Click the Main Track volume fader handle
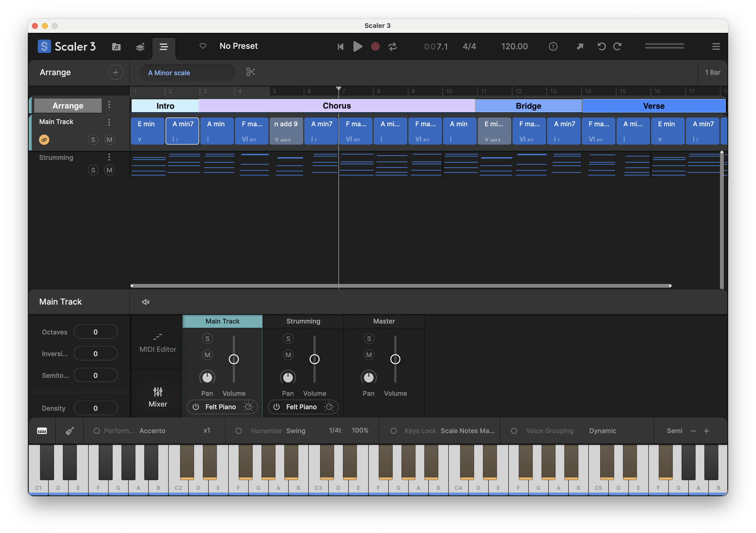 [234, 359]
